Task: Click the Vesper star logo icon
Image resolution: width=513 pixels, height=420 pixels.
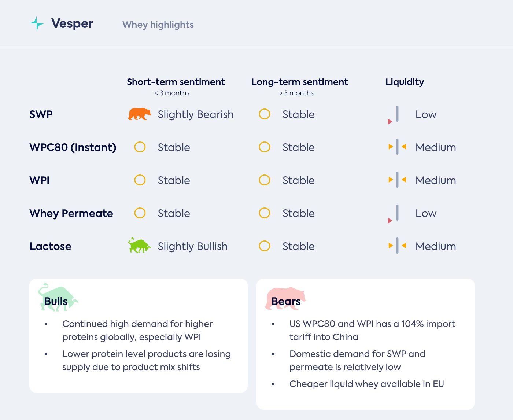Action: point(36,23)
